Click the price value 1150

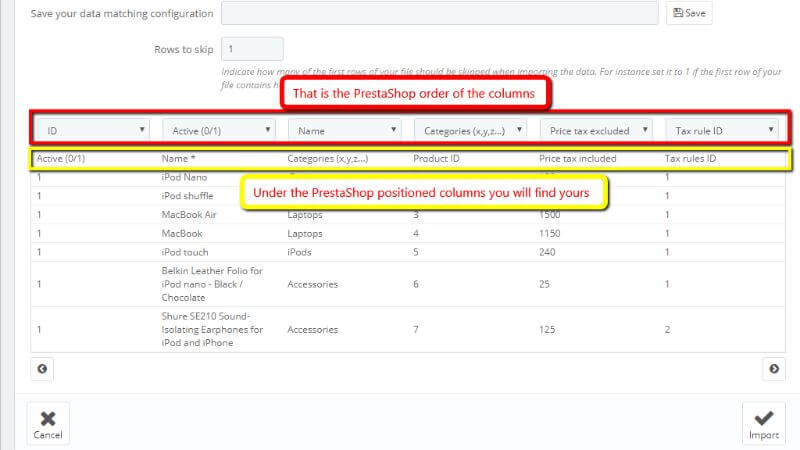tap(549, 233)
